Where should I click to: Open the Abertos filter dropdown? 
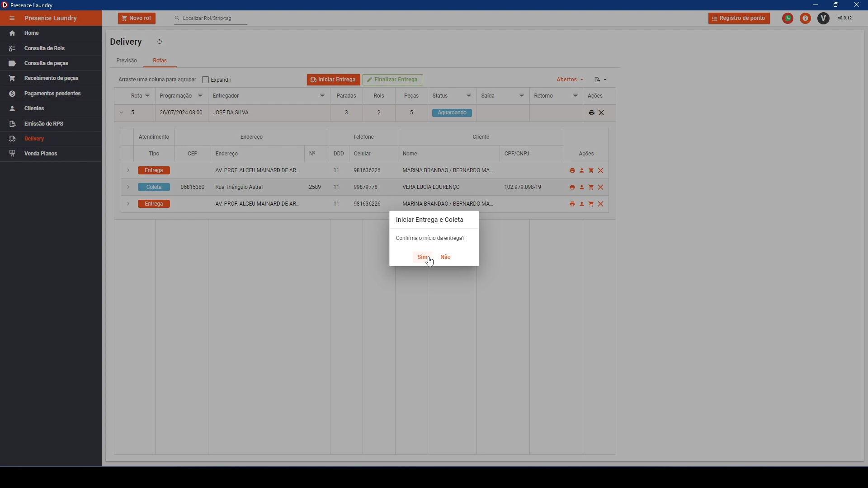coord(570,80)
